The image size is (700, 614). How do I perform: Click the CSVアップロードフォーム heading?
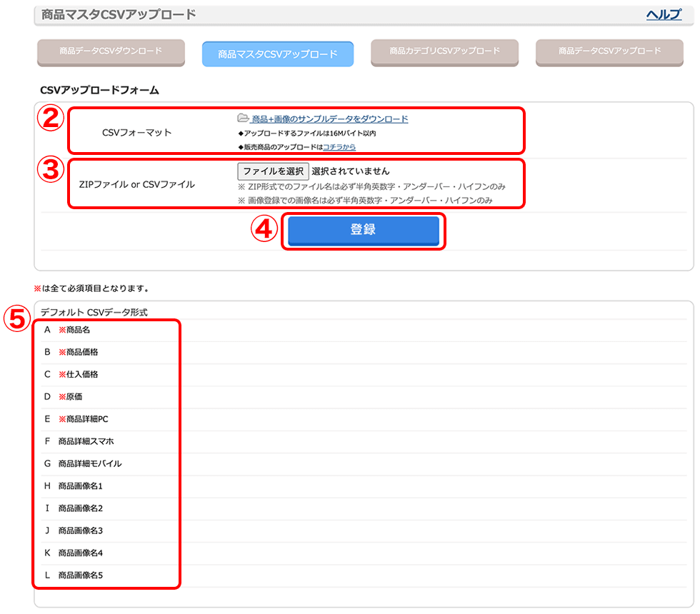click(x=99, y=91)
